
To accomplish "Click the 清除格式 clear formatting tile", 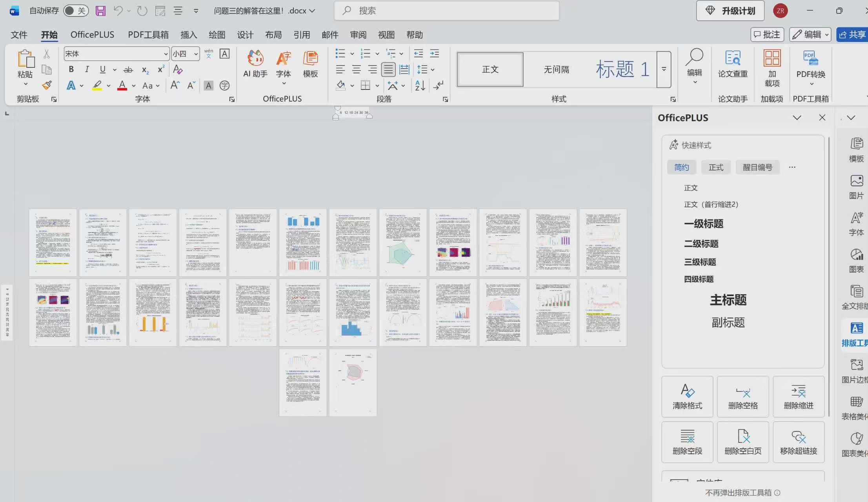I will (x=687, y=397).
